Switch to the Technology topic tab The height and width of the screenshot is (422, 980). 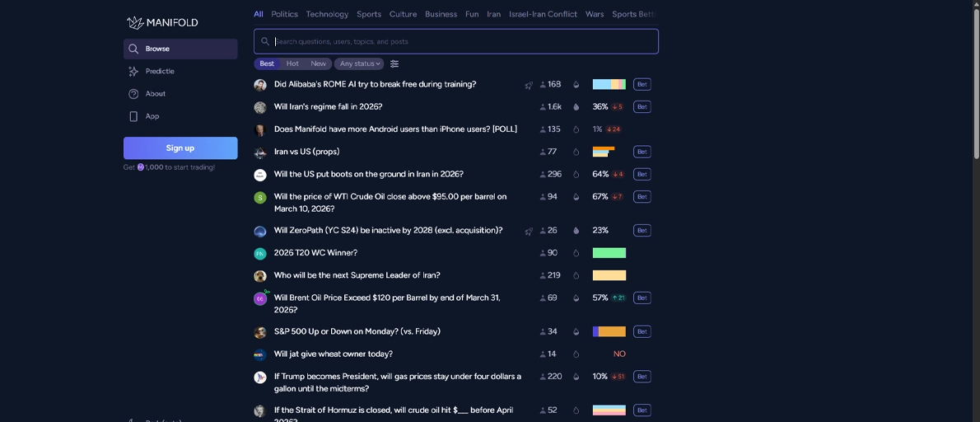pos(328,14)
